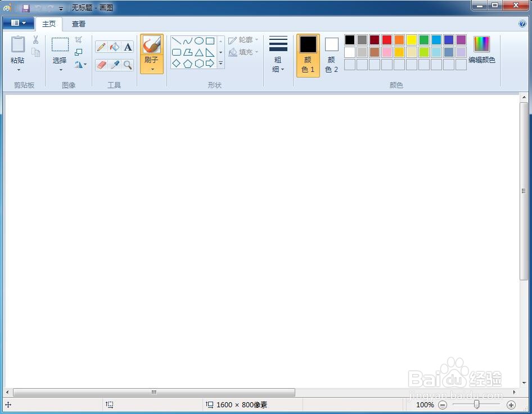The height and width of the screenshot is (414, 532).
Task: Activate Color 1 (颜色 1) selector
Action: (x=308, y=56)
